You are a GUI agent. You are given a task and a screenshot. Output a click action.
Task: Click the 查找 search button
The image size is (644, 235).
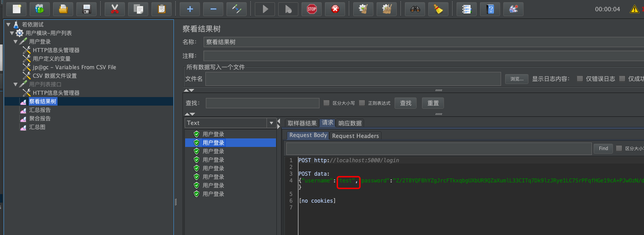[406, 103]
